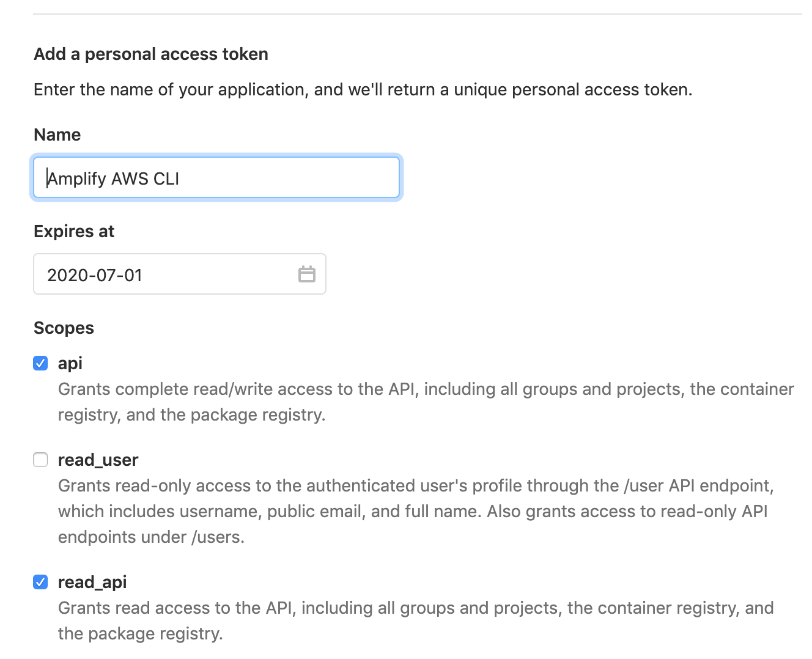
Task: Click the Expires at label
Action: tap(74, 231)
